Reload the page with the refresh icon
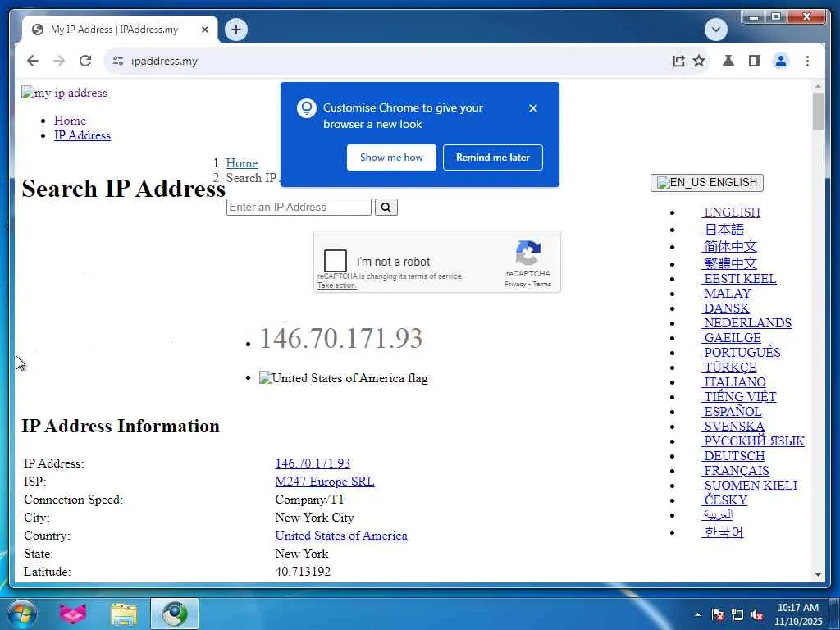 click(x=85, y=61)
